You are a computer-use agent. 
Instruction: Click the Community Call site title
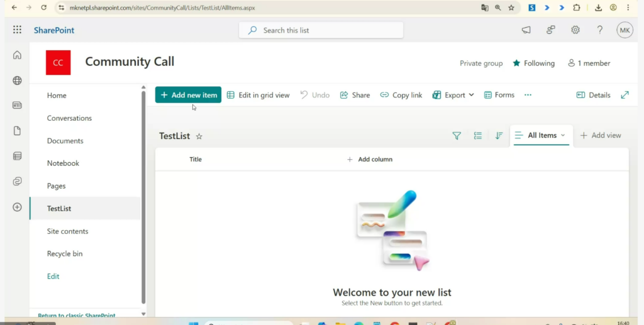(x=130, y=62)
